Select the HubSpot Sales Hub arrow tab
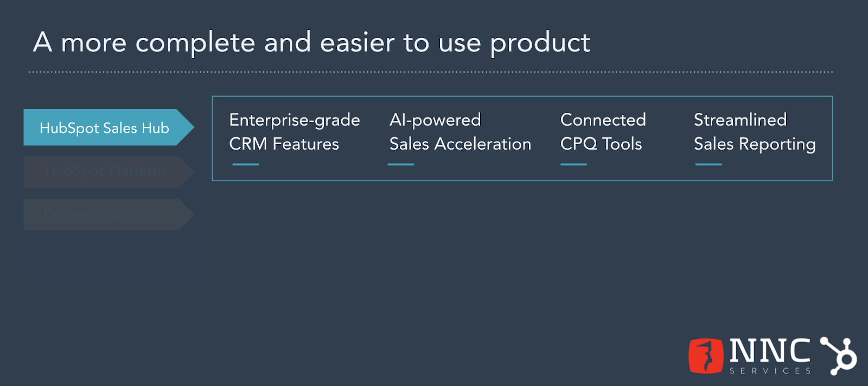 pyautogui.click(x=108, y=127)
